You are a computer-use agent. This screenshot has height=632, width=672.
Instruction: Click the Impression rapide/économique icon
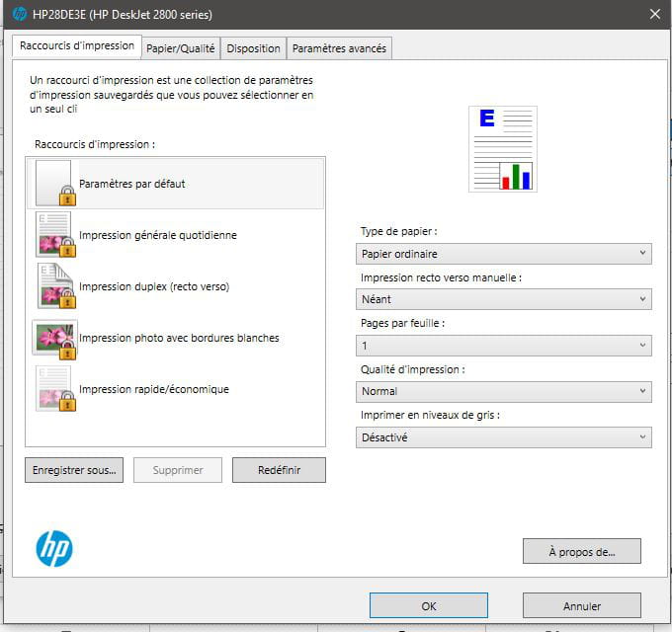pos(55,389)
